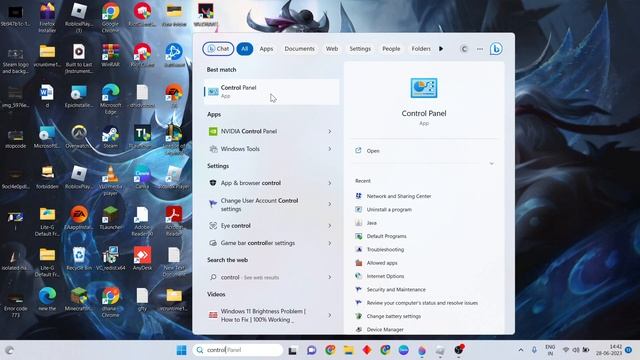Select the People filter tab
640x360 pixels.
[391, 49]
